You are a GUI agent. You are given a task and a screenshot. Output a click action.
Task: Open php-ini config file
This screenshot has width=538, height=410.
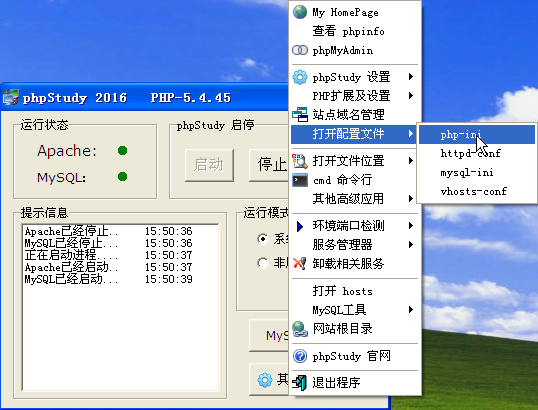(477, 134)
